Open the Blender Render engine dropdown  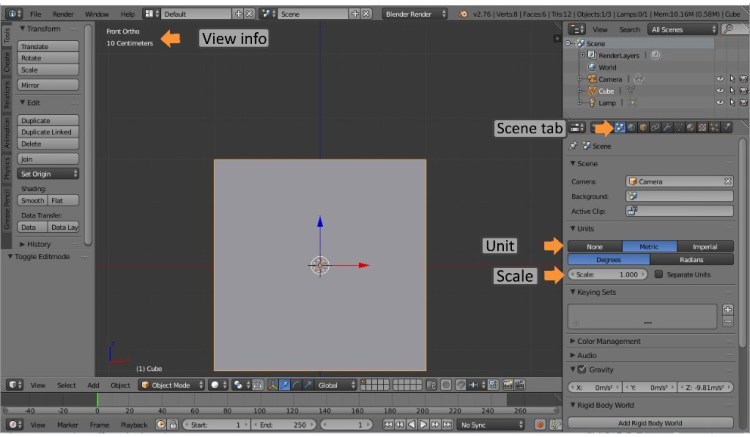[415, 14]
